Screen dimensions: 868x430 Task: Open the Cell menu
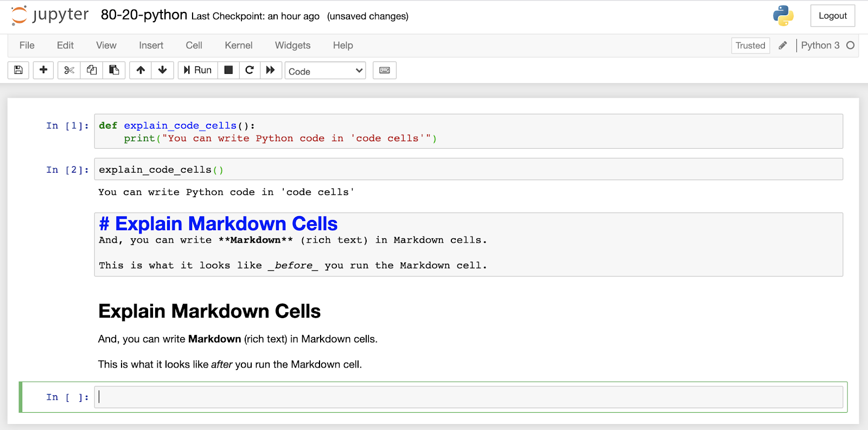click(x=194, y=46)
